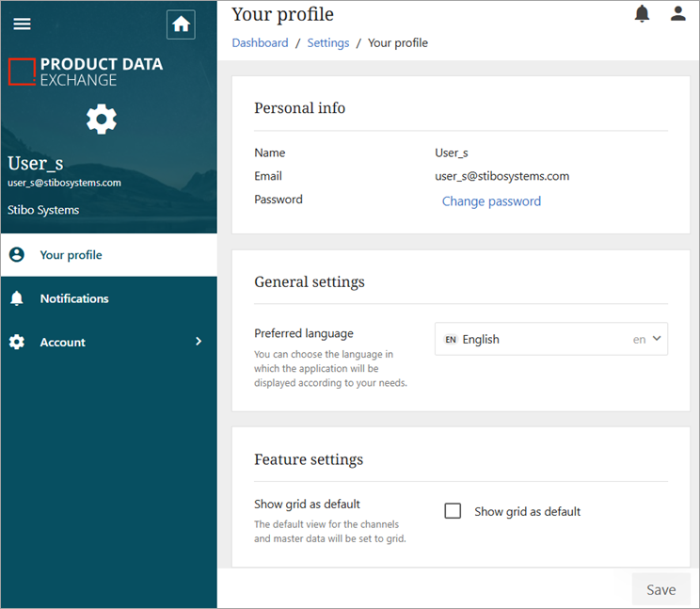700x609 pixels.
Task: Open the user account icon in top bar
Action: coord(677,13)
